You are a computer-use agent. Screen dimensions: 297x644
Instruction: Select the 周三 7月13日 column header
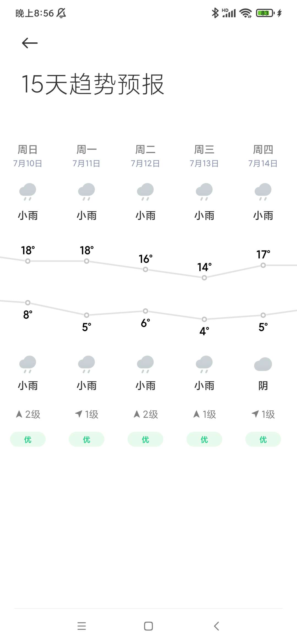pyautogui.click(x=204, y=156)
